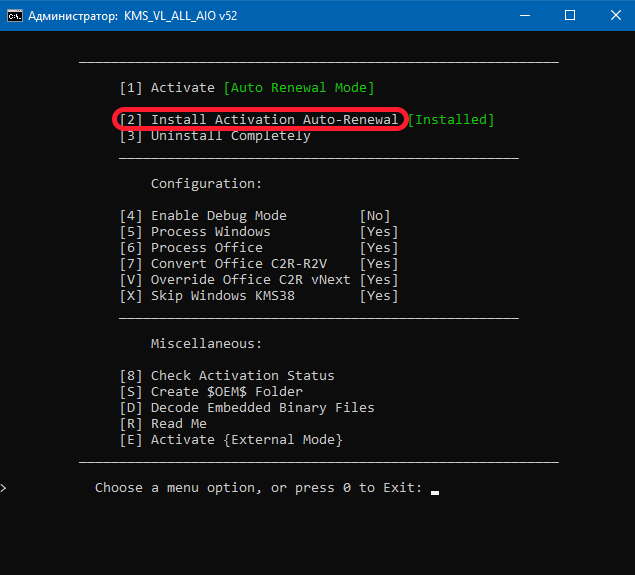
Task: Select Activate Auto Renewal Mode option
Action: (x=247, y=88)
